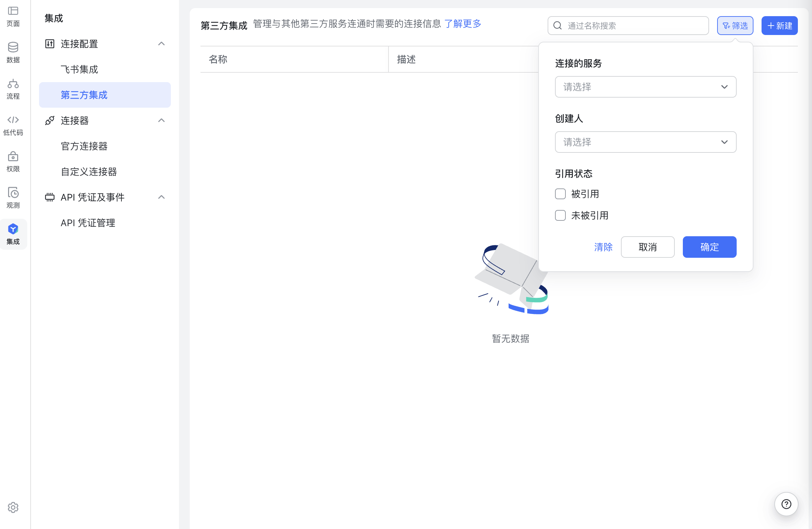This screenshot has width=812, height=529.
Task: Open the 低代码 (Low-code) sidebar icon
Action: click(x=13, y=125)
